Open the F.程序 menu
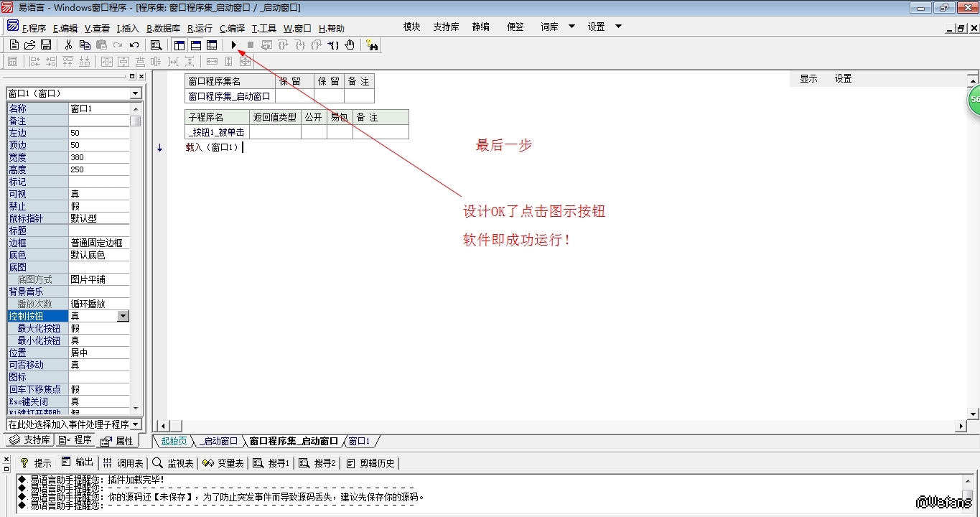This screenshot has width=980, height=517. (34, 28)
